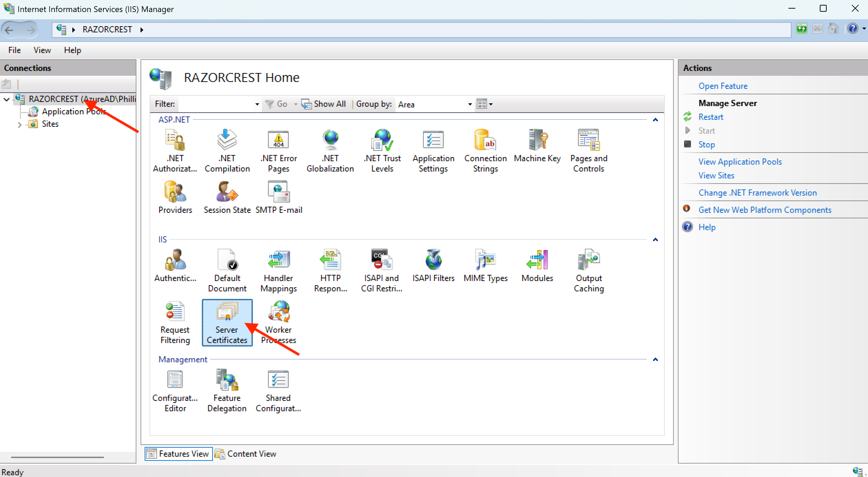Open the Server Certificates feature
868x477 pixels.
[227, 322]
